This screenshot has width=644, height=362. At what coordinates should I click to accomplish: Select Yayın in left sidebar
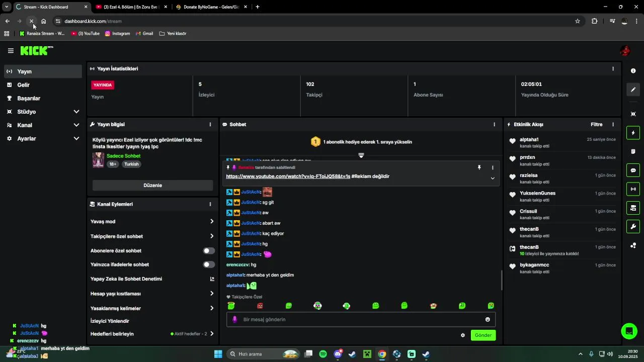pos(43,71)
